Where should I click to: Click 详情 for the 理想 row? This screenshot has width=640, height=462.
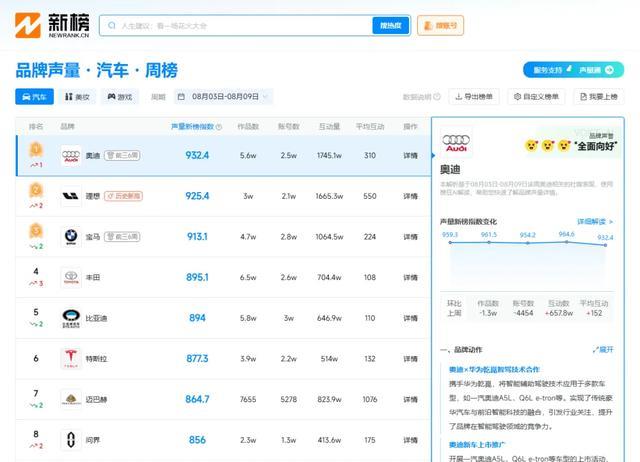tap(410, 196)
